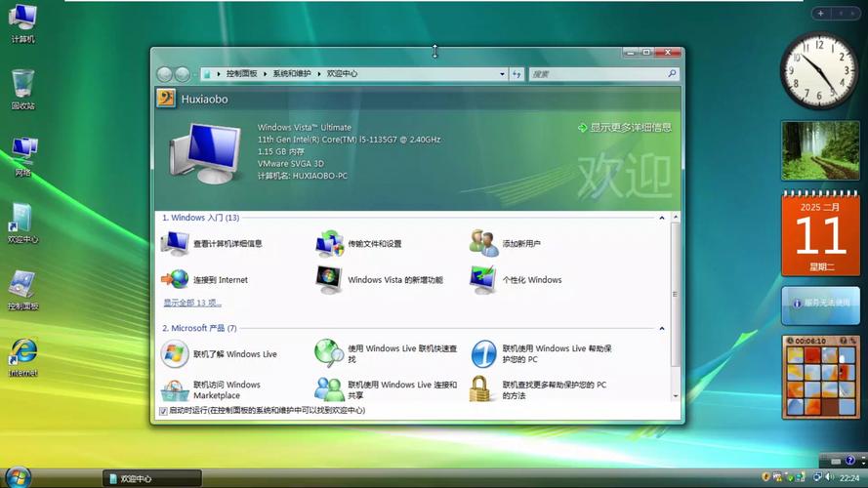Click the 1. Windows 入门 (13) heading

click(x=200, y=218)
